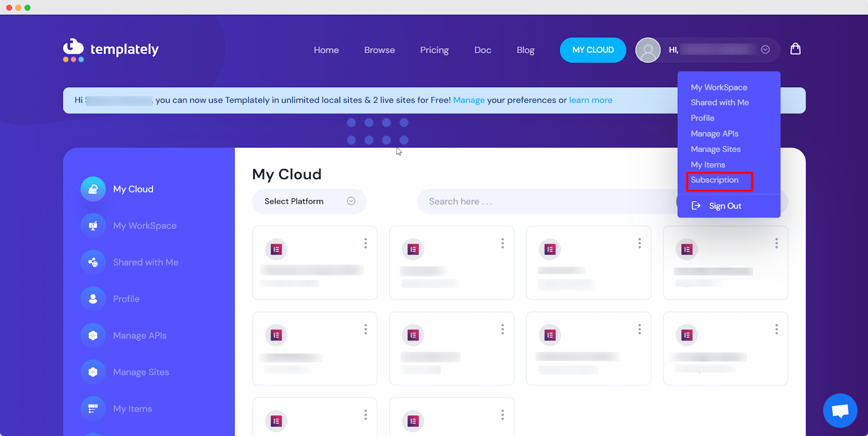Open My WorkSpace in the sidebar
Viewport: 868px width, 436px height.
pos(145,226)
